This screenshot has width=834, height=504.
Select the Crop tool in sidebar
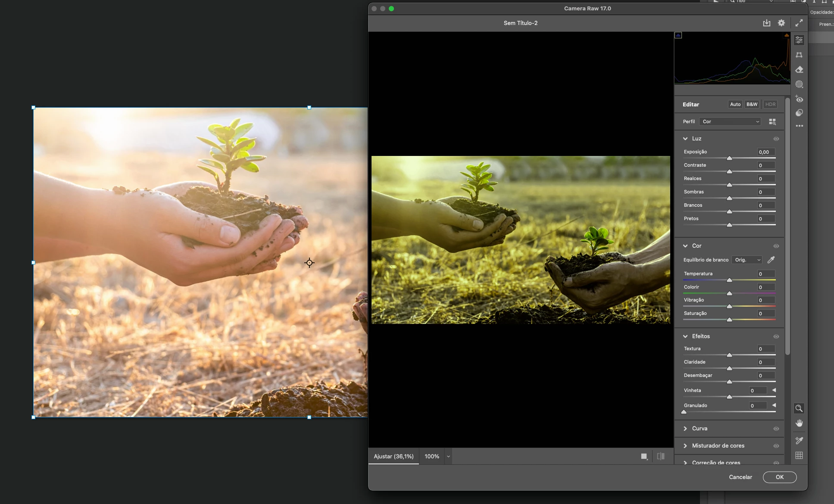(x=799, y=55)
